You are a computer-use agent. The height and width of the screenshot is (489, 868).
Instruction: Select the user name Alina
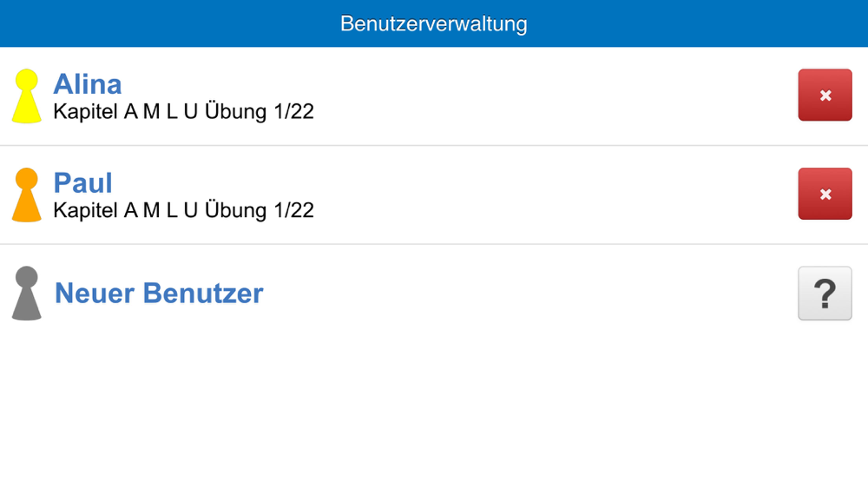(88, 84)
